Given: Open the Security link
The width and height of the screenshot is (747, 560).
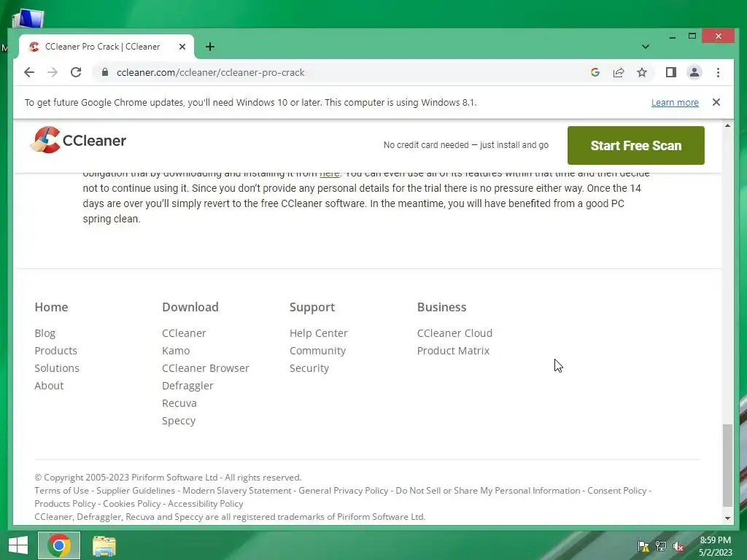Looking at the screenshot, I should (x=309, y=368).
